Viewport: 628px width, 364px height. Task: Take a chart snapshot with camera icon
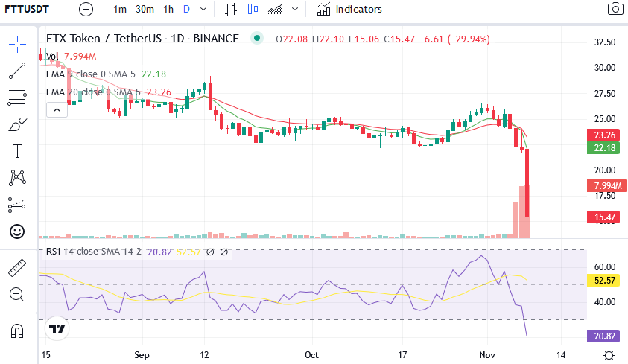click(x=615, y=9)
